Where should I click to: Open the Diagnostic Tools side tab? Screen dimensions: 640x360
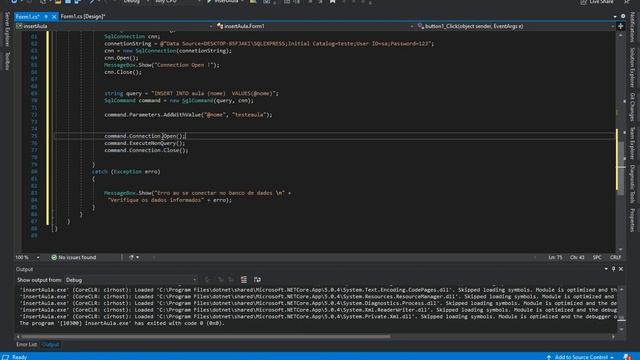pos(632,184)
